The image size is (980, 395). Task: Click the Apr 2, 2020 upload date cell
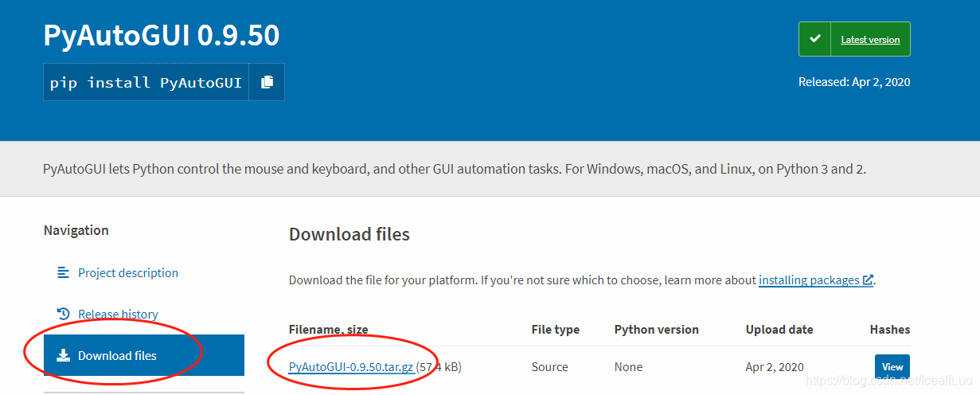(775, 367)
